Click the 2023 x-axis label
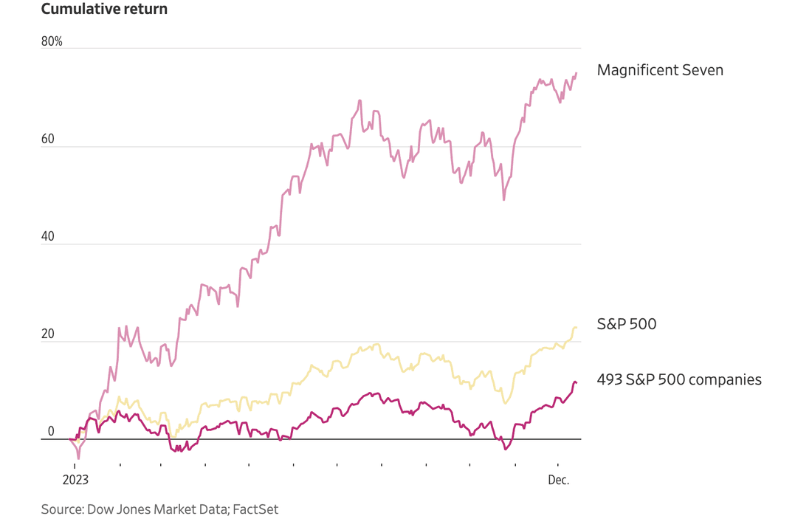Viewport: 812px width, 530px height. (x=75, y=480)
